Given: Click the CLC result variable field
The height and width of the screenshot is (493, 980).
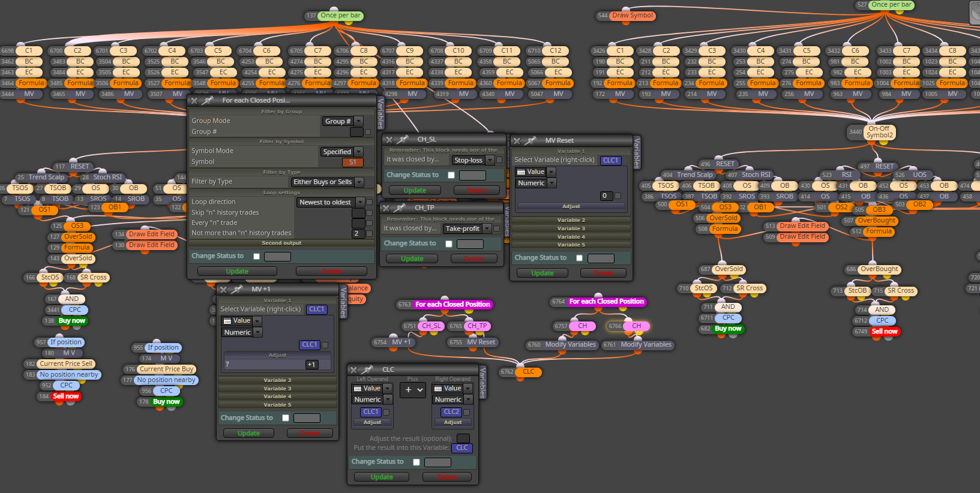Looking at the screenshot, I should 462,448.
